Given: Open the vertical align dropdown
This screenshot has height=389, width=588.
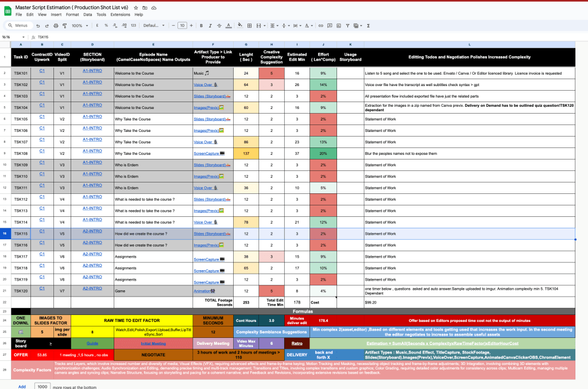Looking at the screenshot, I should coord(286,25).
